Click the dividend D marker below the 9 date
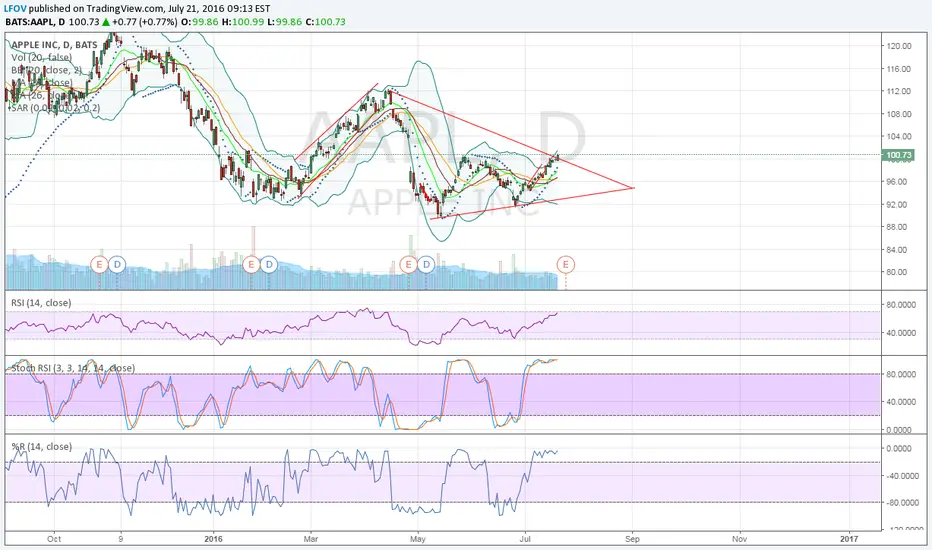 [117, 264]
